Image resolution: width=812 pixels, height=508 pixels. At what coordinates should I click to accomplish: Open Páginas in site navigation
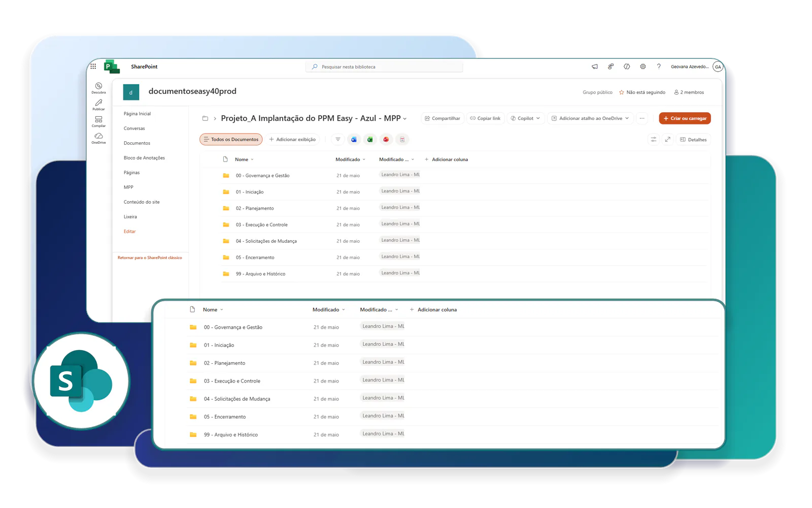coord(131,173)
